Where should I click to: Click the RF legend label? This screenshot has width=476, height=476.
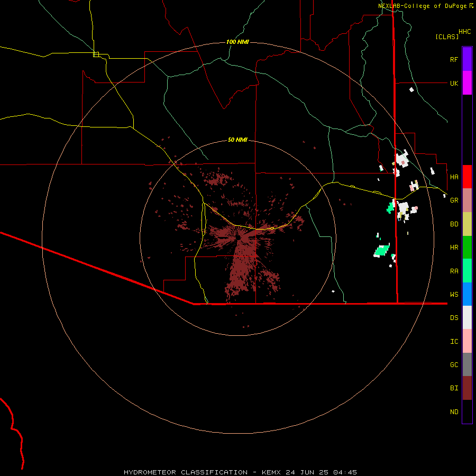tap(454, 59)
